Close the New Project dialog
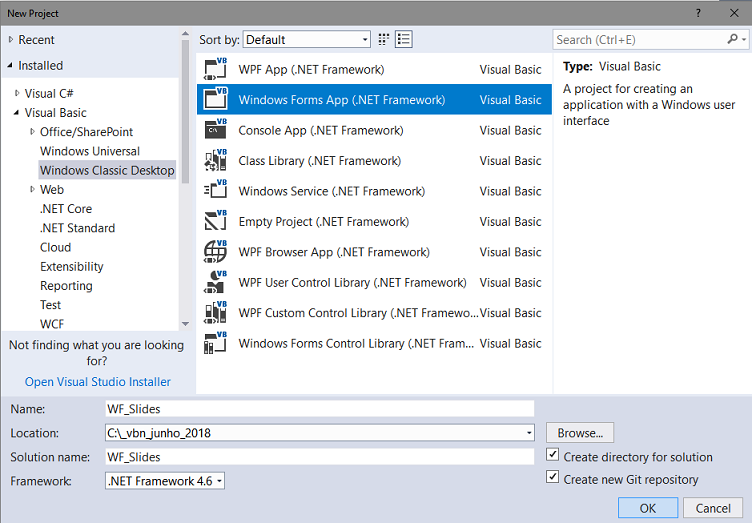 [x=734, y=13]
